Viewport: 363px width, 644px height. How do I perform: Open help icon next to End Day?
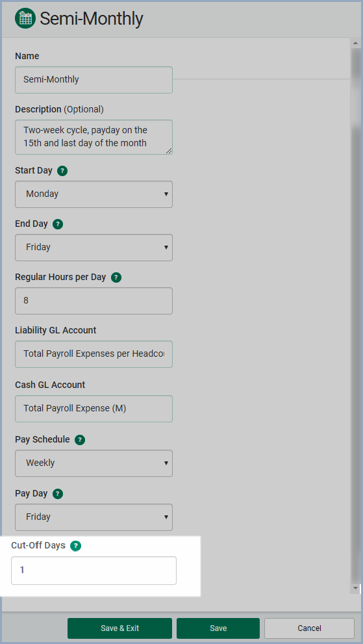(58, 224)
